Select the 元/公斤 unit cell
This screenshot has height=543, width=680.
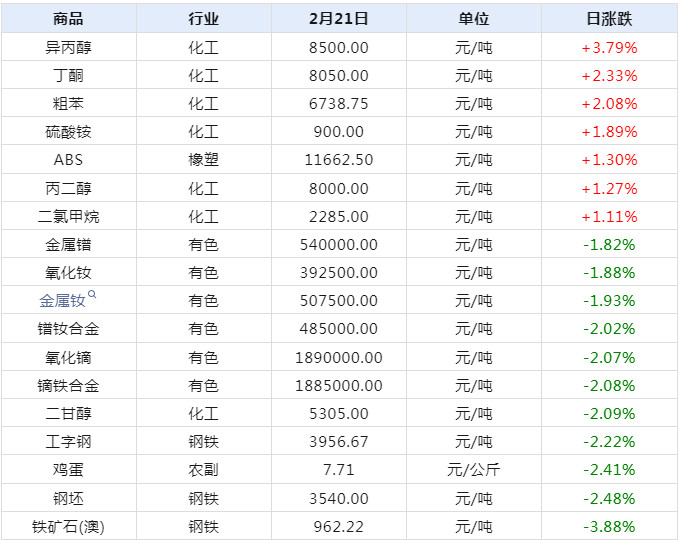[473, 470]
